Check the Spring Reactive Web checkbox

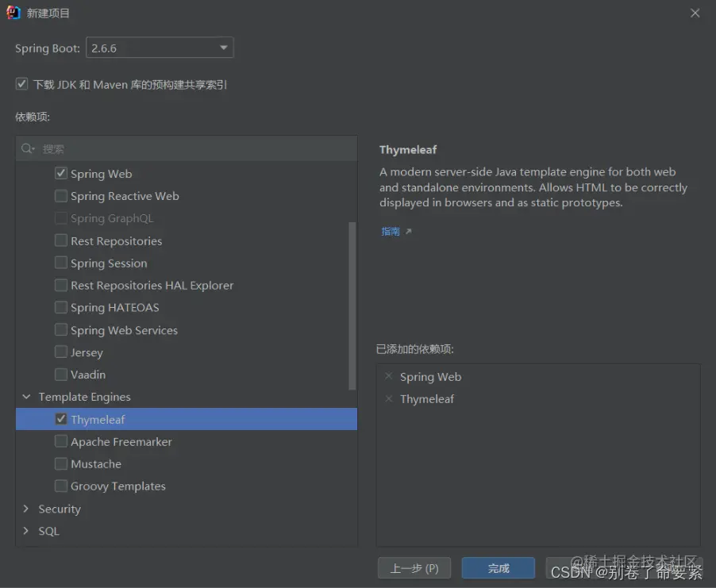(x=61, y=196)
